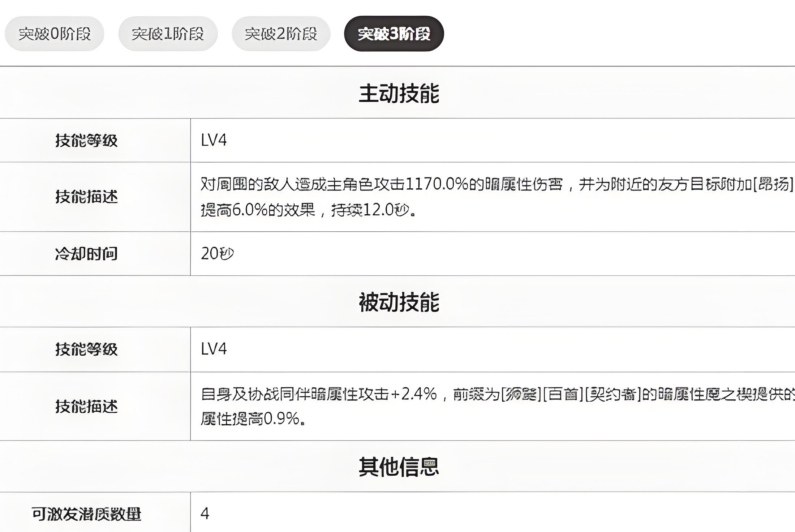Click the 被动技能 section heading
The height and width of the screenshot is (532, 795).
coord(399,302)
